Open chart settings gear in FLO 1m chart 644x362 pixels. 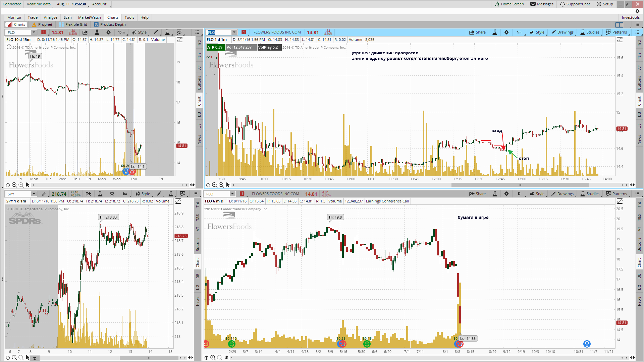click(x=506, y=33)
